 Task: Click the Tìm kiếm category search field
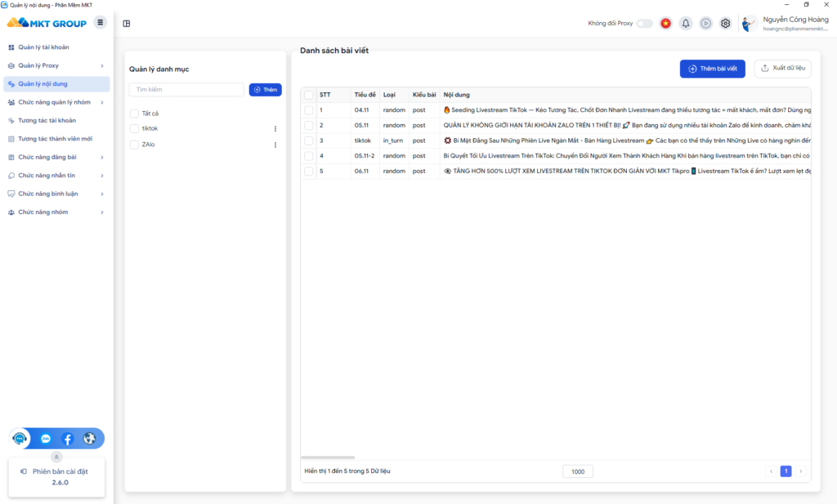tap(186, 89)
